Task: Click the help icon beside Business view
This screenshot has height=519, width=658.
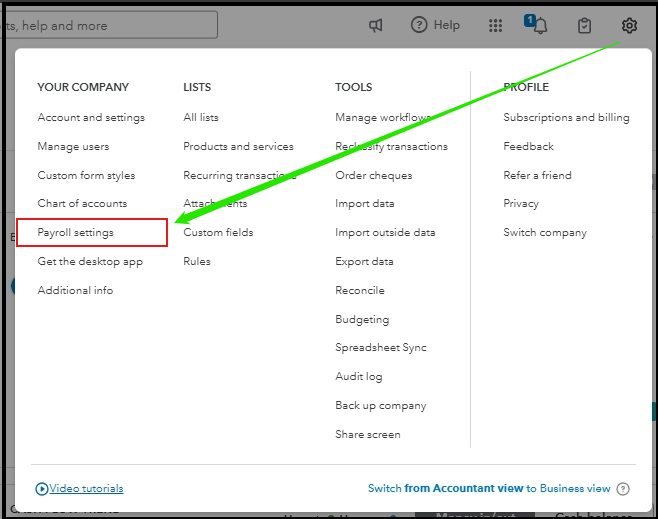Action: click(x=623, y=489)
